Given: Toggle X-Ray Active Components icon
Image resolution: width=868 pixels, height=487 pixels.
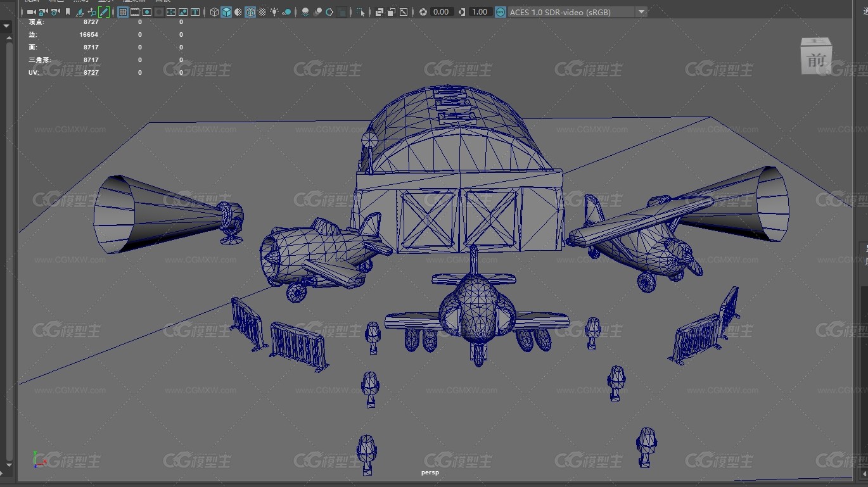Looking at the screenshot, I should coord(391,12).
